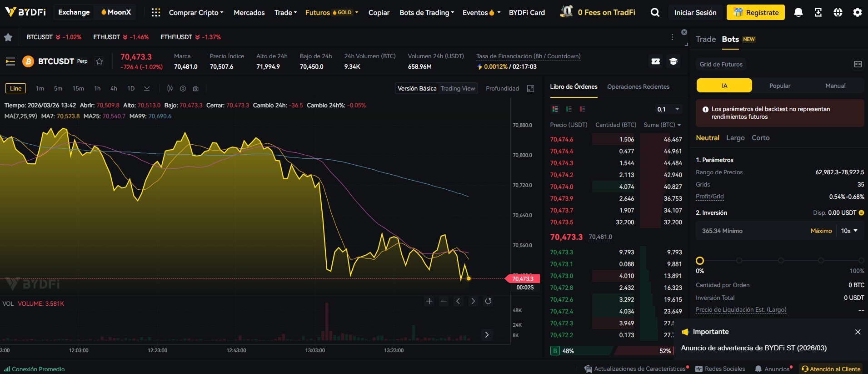Viewport: 868px width, 374px height.
Task: Open the markets list hamburger icon
Action: (x=10, y=61)
